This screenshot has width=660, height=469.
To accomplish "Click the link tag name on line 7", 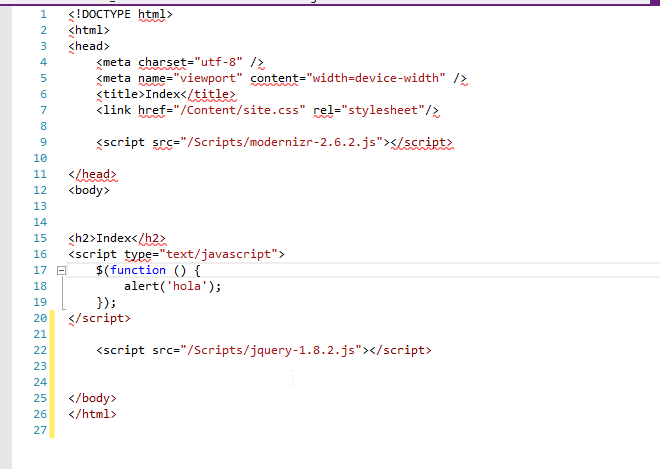I will tap(117, 110).
